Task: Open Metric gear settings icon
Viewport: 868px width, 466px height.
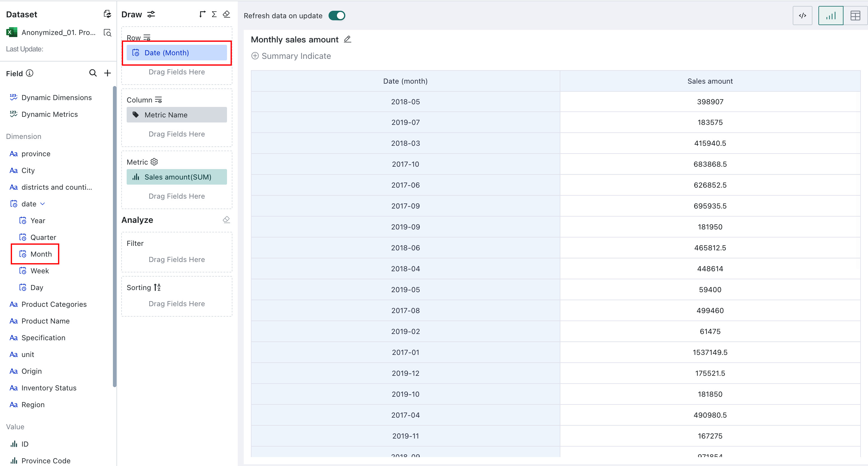Action: point(154,162)
